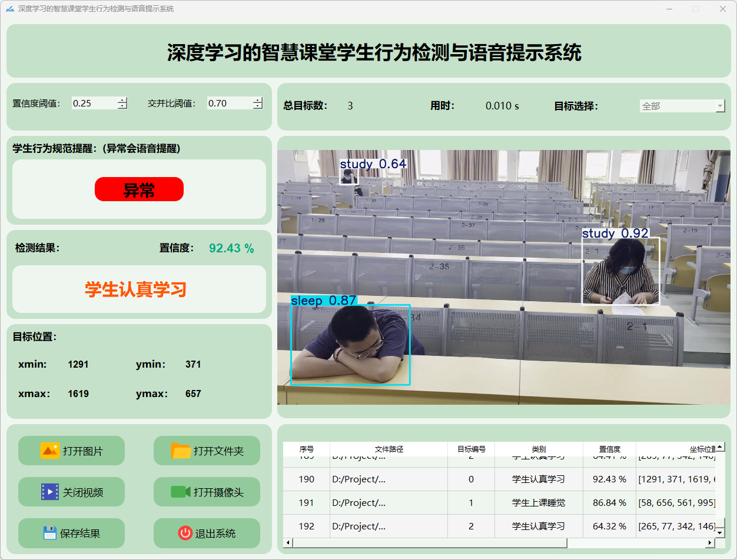Open the 目标选择 dropdown set to 全部
Image resolution: width=737 pixels, height=560 pixels.
682,106
